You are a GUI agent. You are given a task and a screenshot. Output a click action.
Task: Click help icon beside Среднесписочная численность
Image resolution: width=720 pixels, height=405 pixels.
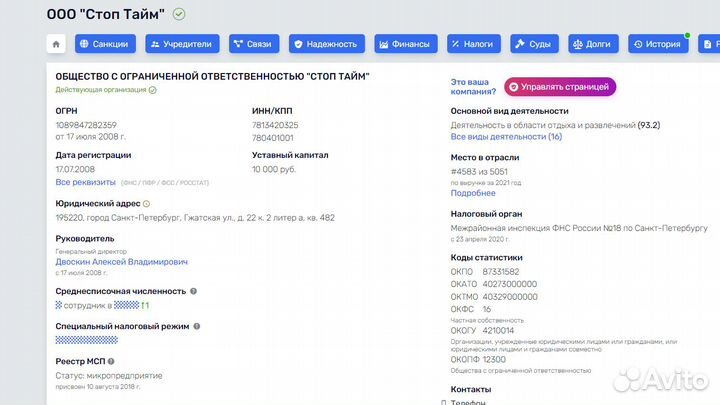(x=193, y=291)
